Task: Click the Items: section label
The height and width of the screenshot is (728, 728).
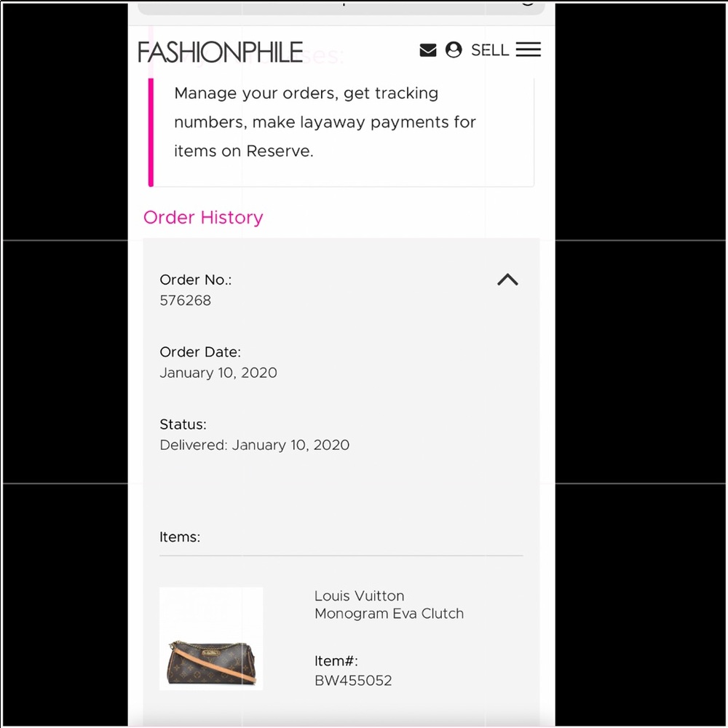Action: pos(180,537)
